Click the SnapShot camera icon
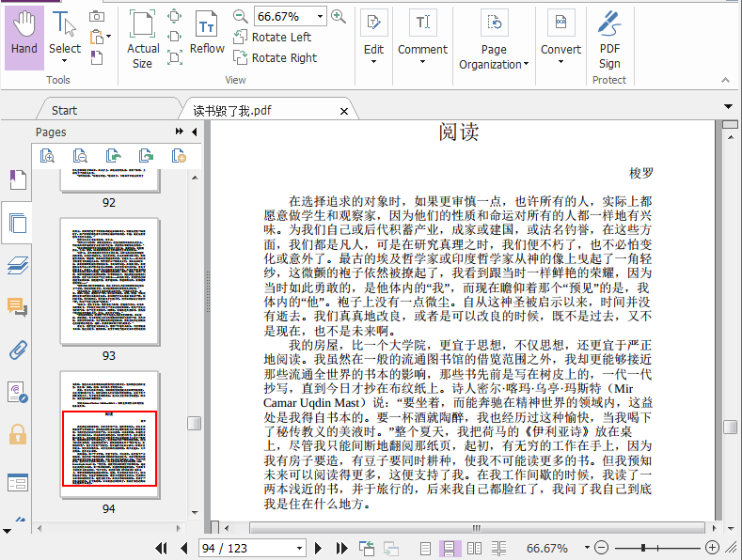Viewport: 742px width, 560px height. click(x=97, y=16)
